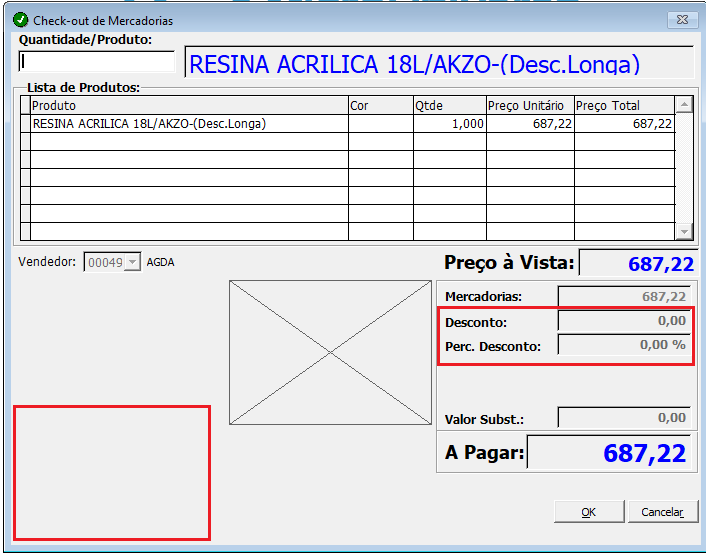Click the Produto column header
Viewport: 709px width, 557px height.
coord(189,105)
